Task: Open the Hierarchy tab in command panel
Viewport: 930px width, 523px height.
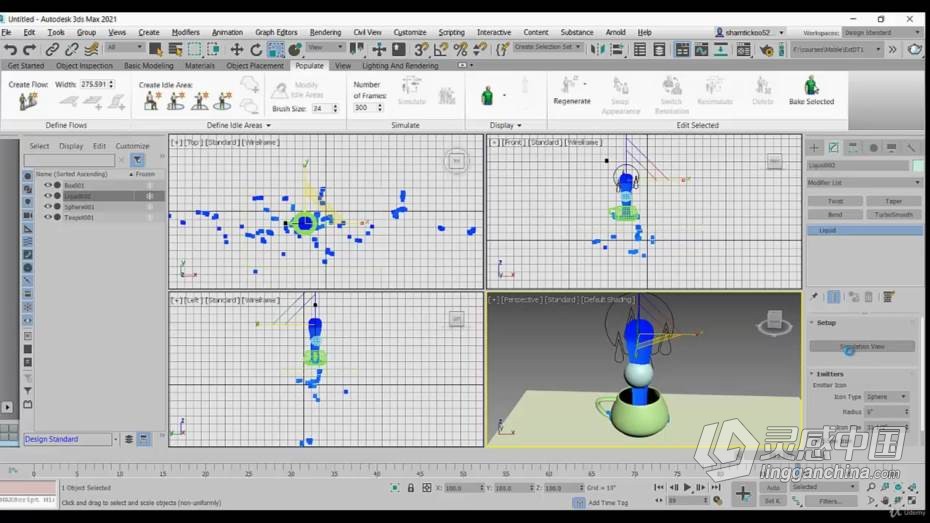Action: click(853, 148)
